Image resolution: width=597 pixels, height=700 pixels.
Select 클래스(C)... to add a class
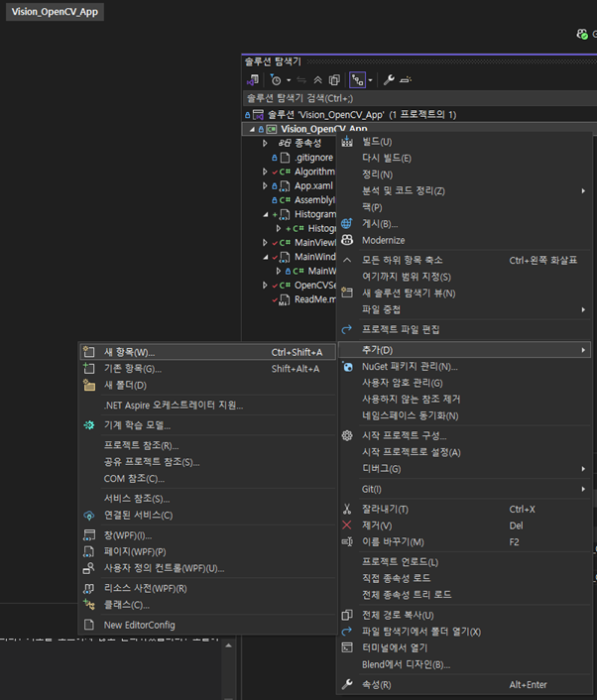pyautogui.click(x=126, y=604)
